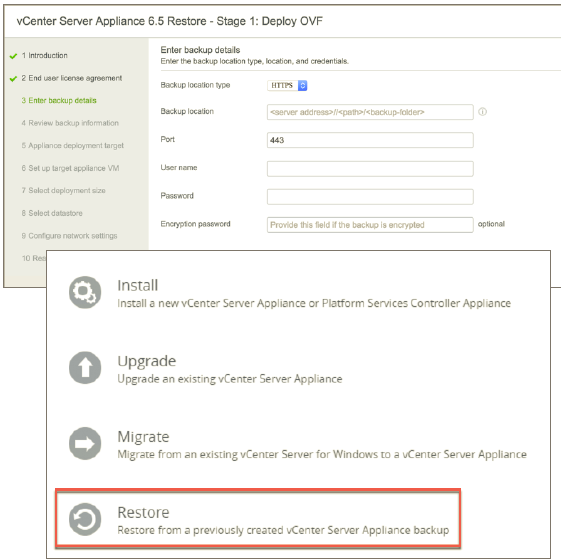The width and height of the screenshot is (561, 559).
Task: Click 'Upgrade an existing vCenter Server Appliance' text
Action: click(x=230, y=379)
